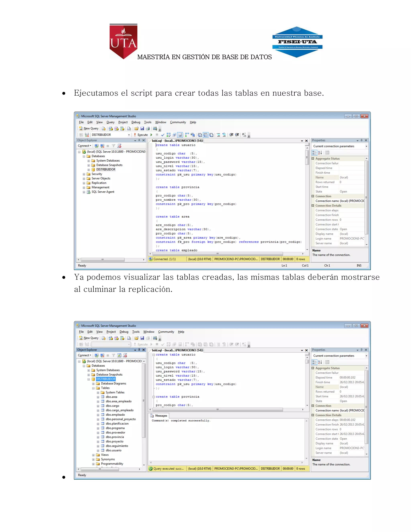Collapse Aggregate Status section in upper Properties panel
The image size is (411, 532).
coord(313,159)
